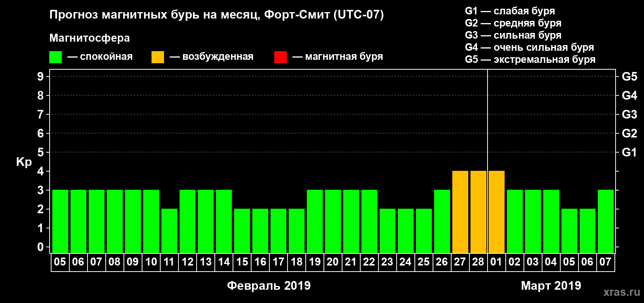Image resolution: width=644 pixels, height=303 pixels.
Task: Click the '— магнитная буря' legend text
Action: (x=338, y=56)
